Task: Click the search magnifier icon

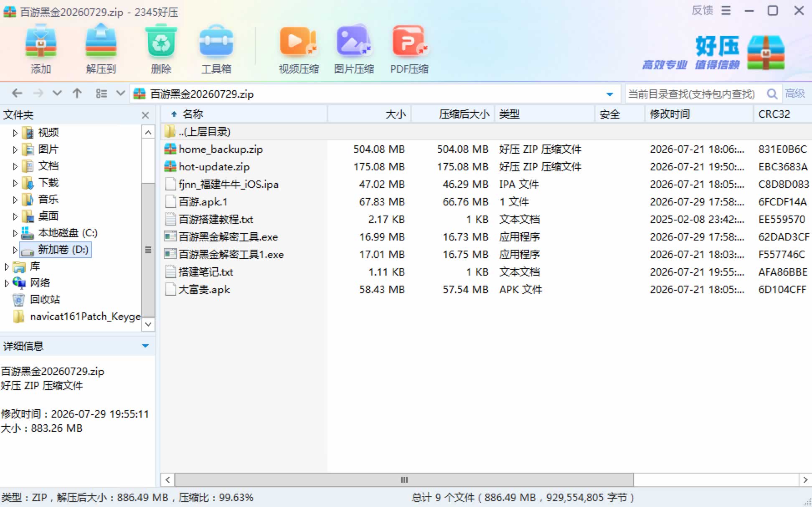Action: (x=772, y=94)
